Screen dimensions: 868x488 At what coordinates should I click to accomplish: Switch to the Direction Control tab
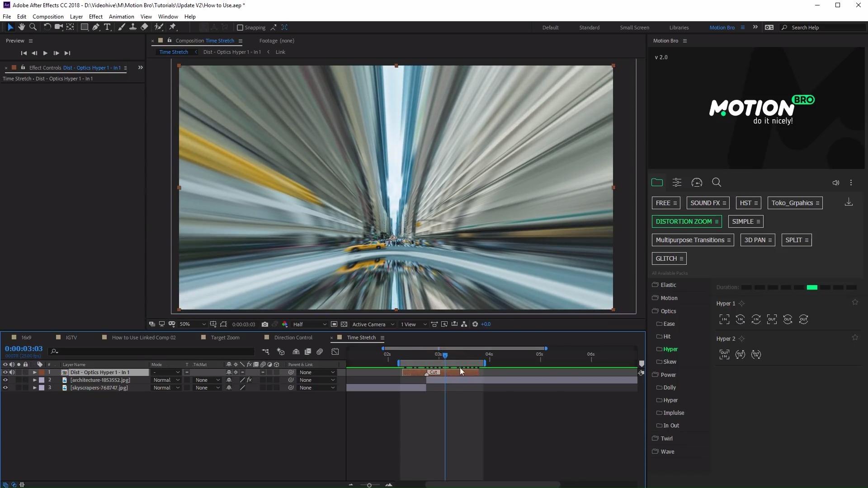pos(293,338)
